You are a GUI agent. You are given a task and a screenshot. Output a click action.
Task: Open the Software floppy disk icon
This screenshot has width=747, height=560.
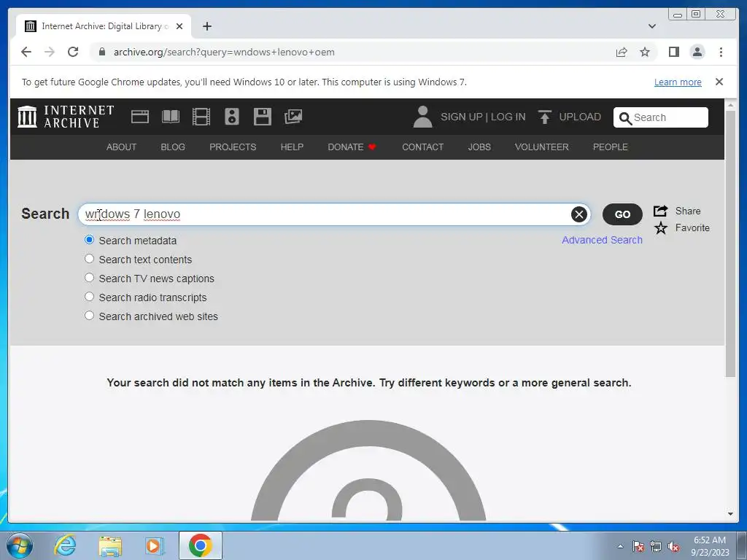click(x=263, y=117)
